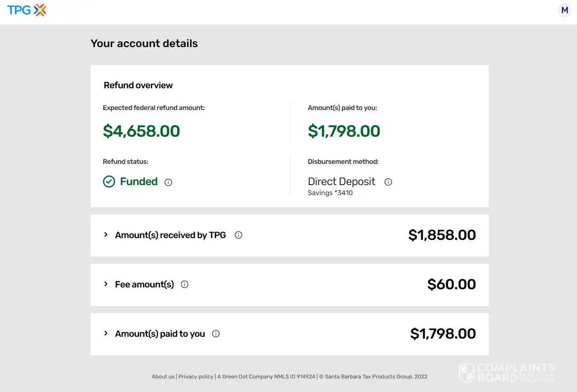This screenshot has height=392, width=577.
Task: Open the About us footer link
Action: pos(163,377)
